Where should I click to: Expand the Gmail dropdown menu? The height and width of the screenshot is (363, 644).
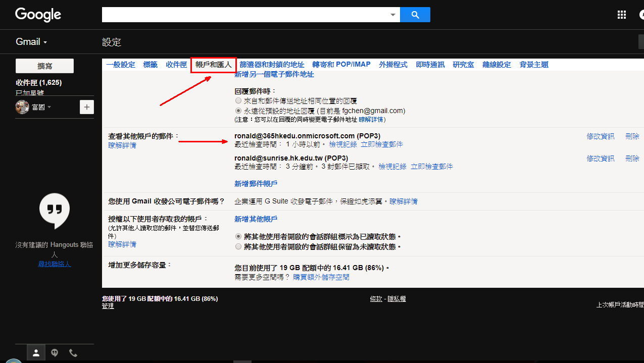(31, 42)
